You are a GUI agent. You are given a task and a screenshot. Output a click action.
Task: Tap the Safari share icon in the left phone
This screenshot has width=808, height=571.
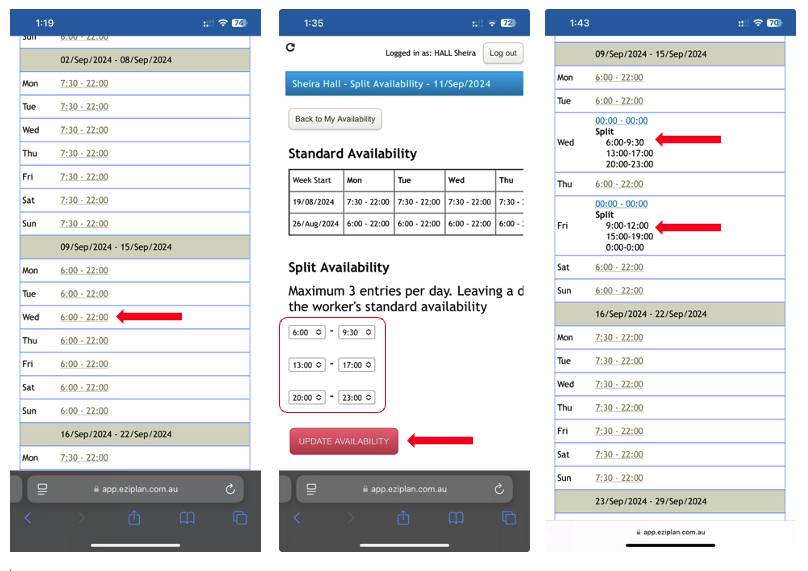point(134,517)
